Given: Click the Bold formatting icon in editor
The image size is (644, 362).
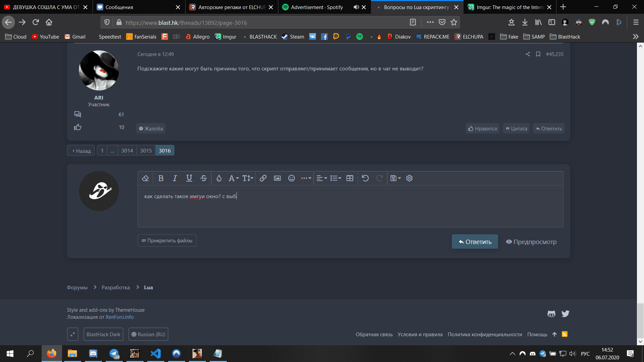Looking at the screenshot, I should (x=161, y=178).
